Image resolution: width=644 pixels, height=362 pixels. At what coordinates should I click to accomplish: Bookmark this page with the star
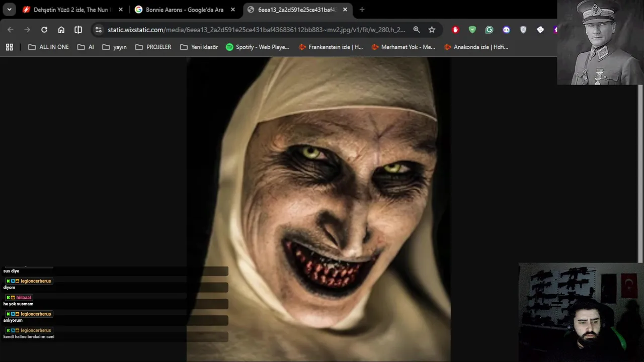point(432,30)
